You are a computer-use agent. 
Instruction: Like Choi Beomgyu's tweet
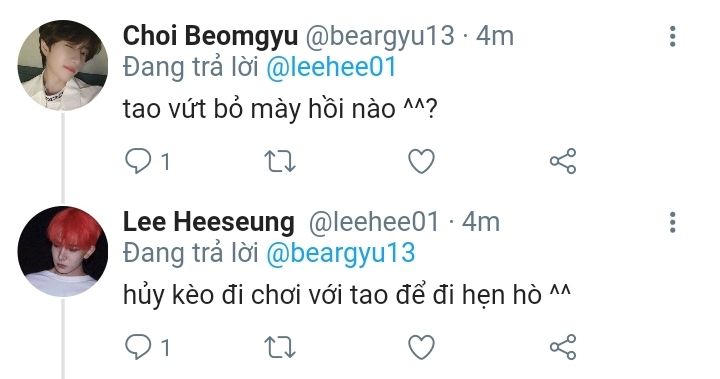[422, 161]
